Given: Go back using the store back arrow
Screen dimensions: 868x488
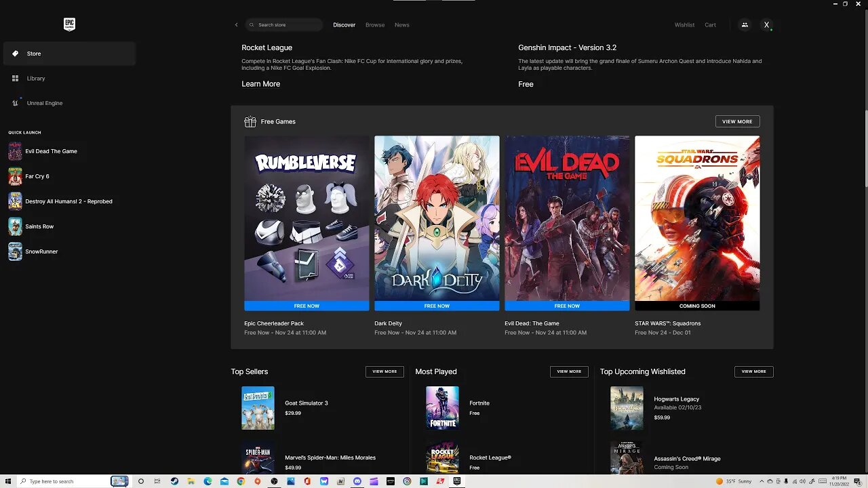Looking at the screenshot, I should pos(236,25).
